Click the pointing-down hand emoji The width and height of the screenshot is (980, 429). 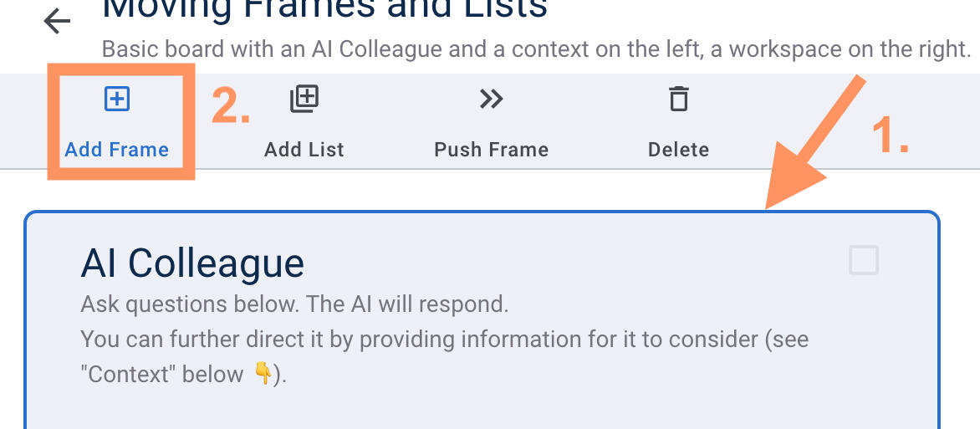[263, 374]
